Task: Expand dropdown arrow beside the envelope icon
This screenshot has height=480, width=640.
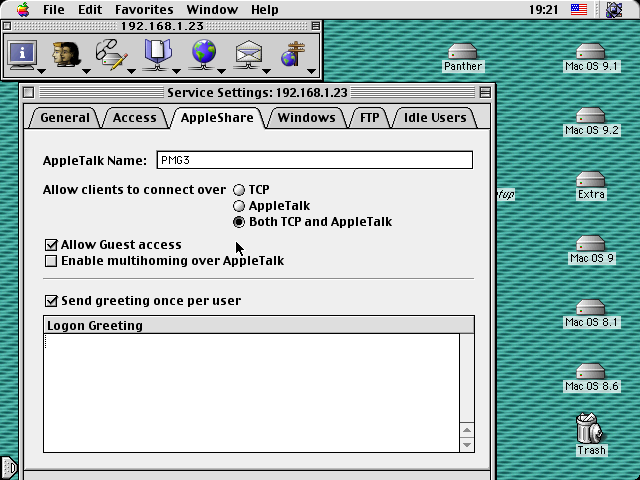Action: pyautogui.click(x=266, y=71)
